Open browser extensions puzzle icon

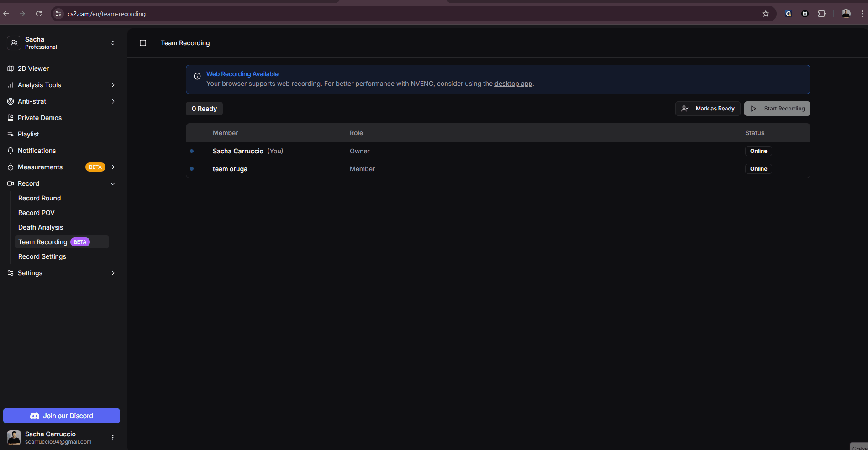821,14
